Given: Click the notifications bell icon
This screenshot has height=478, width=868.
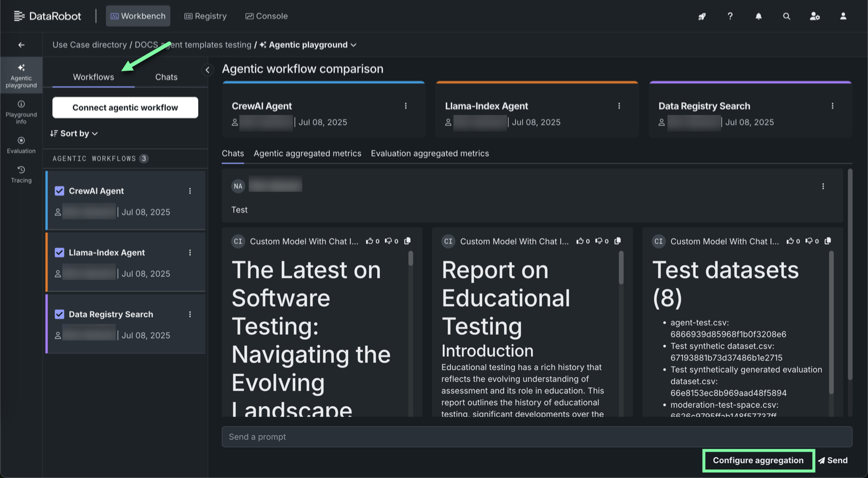Looking at the screenshot, I should [x=758, y=16].
